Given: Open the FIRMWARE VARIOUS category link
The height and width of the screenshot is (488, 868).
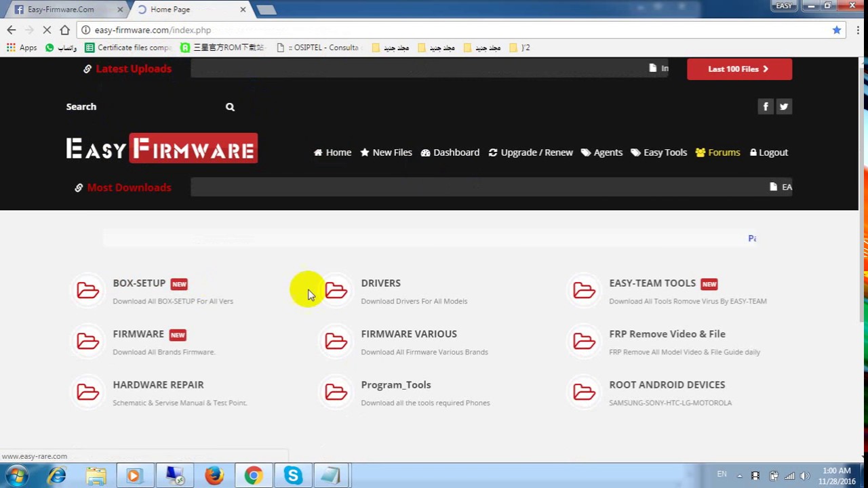Looking at the screenshot, I should point(409,334).
